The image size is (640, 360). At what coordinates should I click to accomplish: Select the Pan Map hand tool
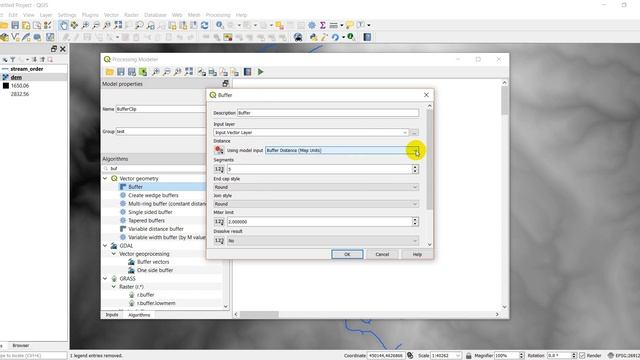pyautogui.click(x=63, y=25)
